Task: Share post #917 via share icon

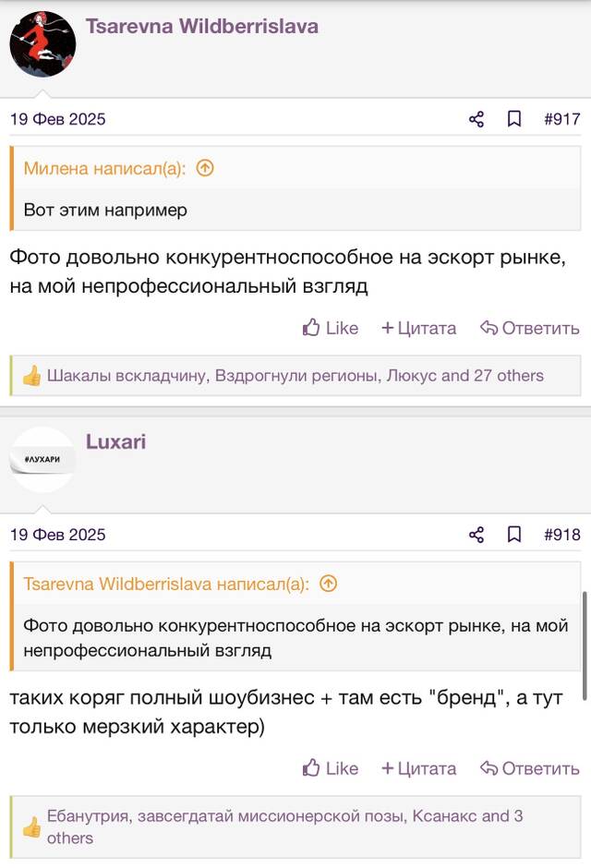Action: tap(476, 119)
